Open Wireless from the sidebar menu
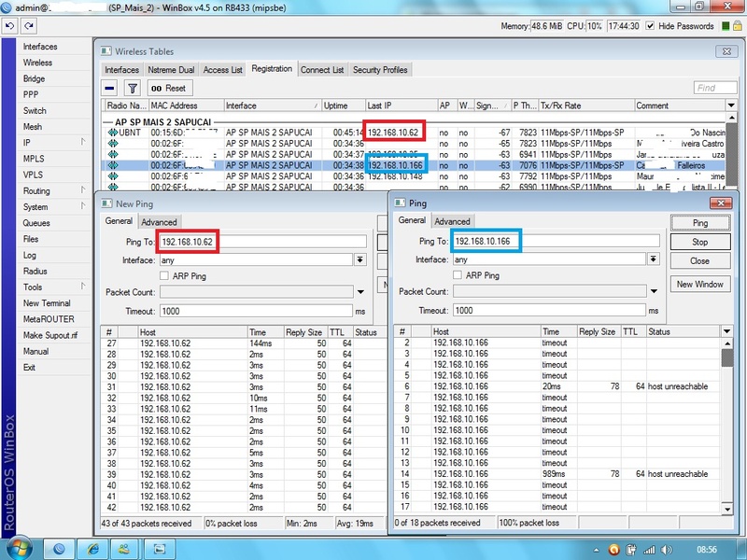The height and width of the screenshot is (560, 747). coord(37,63)
